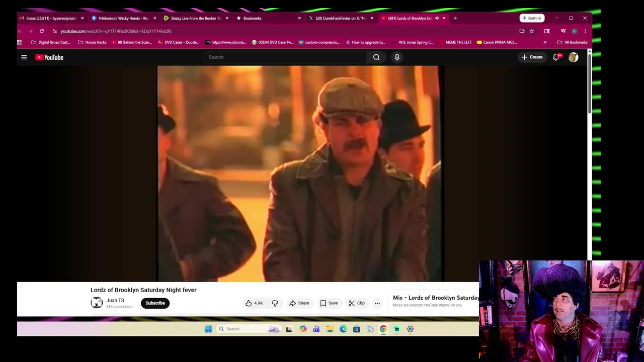Click the Share button
The image size is (644, 362).
click(x=299, y=303)
